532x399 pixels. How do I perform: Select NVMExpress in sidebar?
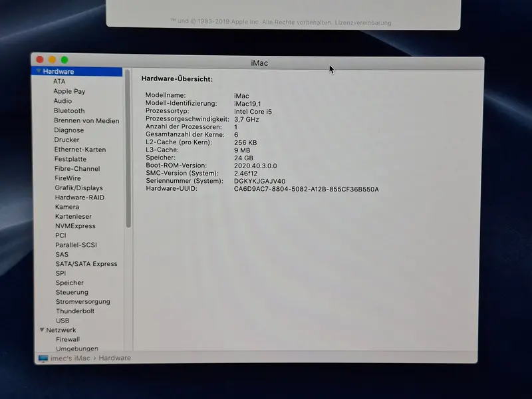tap(75, 226)
